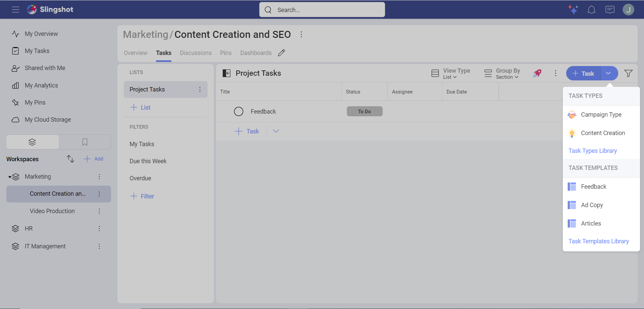Image resolution: width=644 pixels, height=309 pixels.
Task: Open notifications bell
Action: click(x=591, y=10)
